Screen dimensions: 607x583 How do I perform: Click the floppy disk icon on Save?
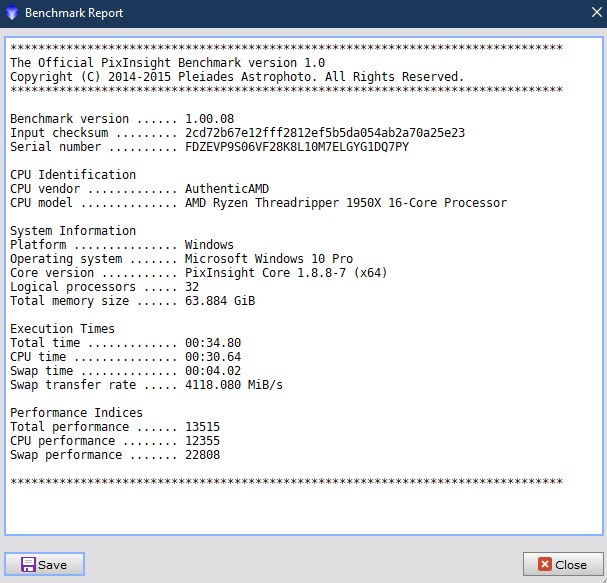(x=28, y=564)
